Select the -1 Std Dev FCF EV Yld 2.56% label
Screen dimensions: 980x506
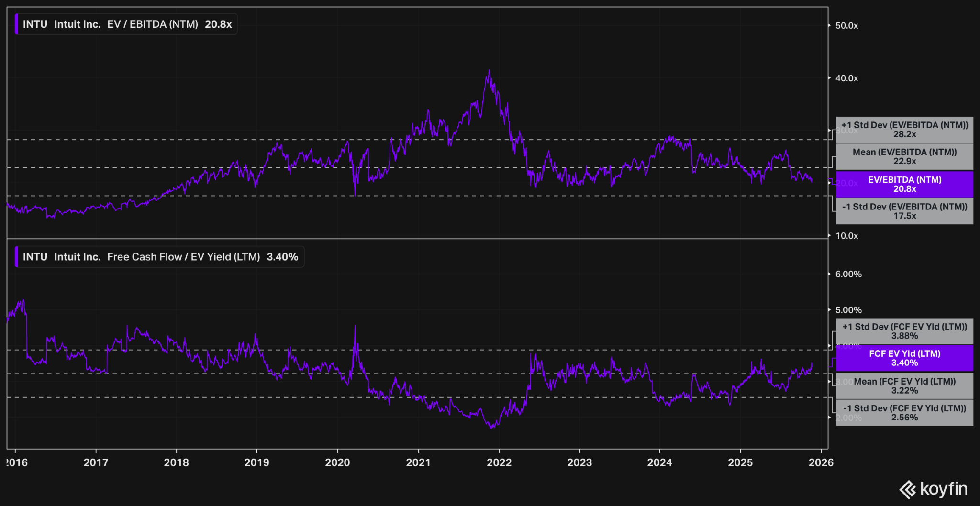point(904,412)
